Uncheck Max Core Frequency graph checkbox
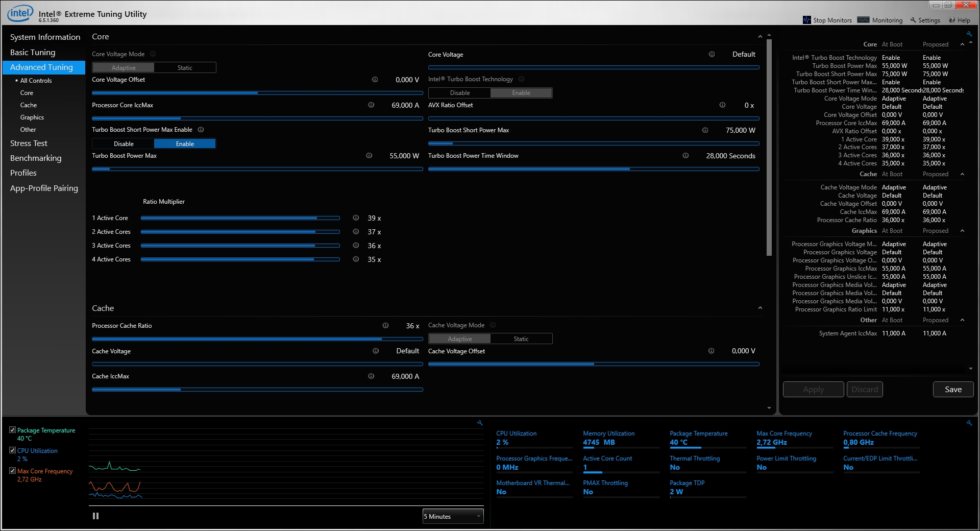The height and width of the screenshot is (531, 980). point(13,471)
